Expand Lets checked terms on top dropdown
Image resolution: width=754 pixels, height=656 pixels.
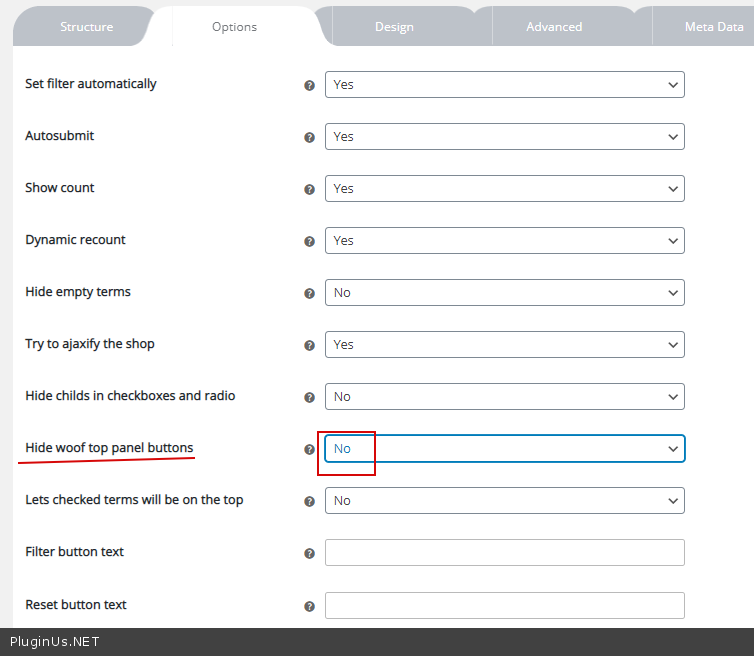pos(504,501)
